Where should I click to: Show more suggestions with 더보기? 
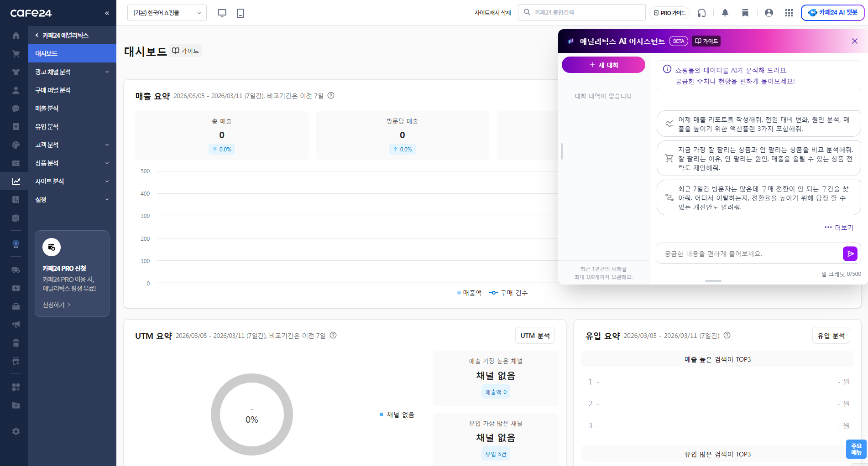(839, 228)
